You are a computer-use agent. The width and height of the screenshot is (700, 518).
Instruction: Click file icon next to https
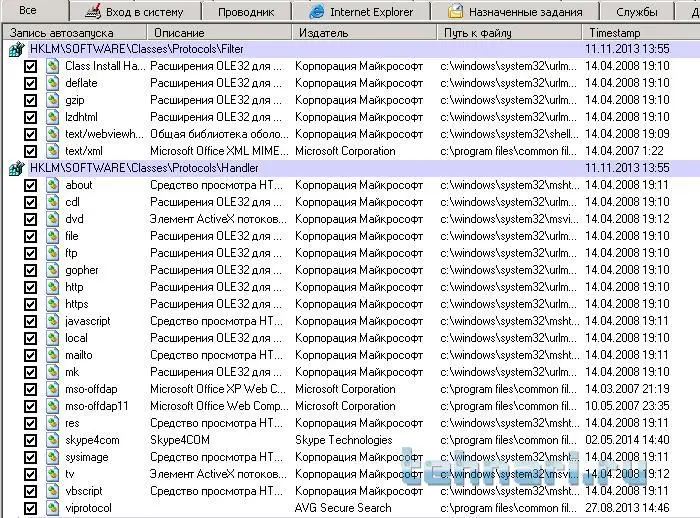pyautogui.click(x=52, y=304)
